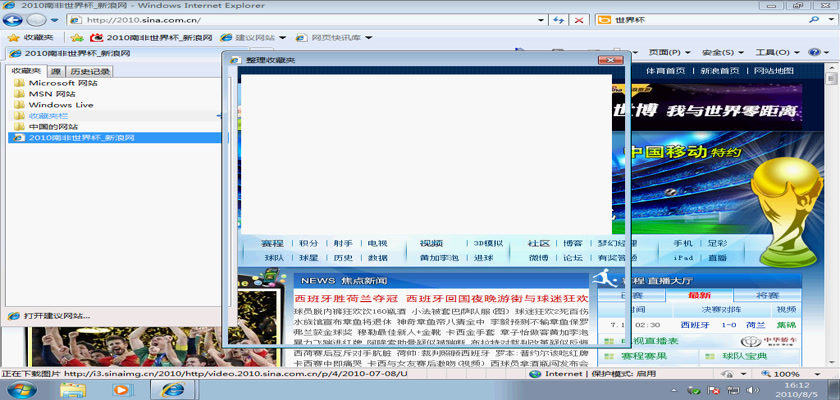Click into the address bar URL field
Viewport: 840px width, 400px height.
pos(300,20)
